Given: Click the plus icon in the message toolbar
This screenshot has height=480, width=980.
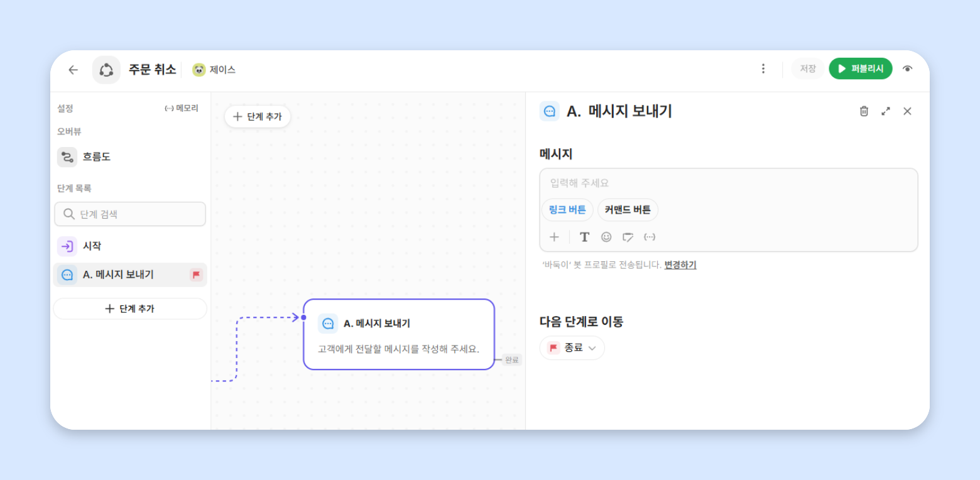Looking at the screenshot, I should [x=554, y=237].
